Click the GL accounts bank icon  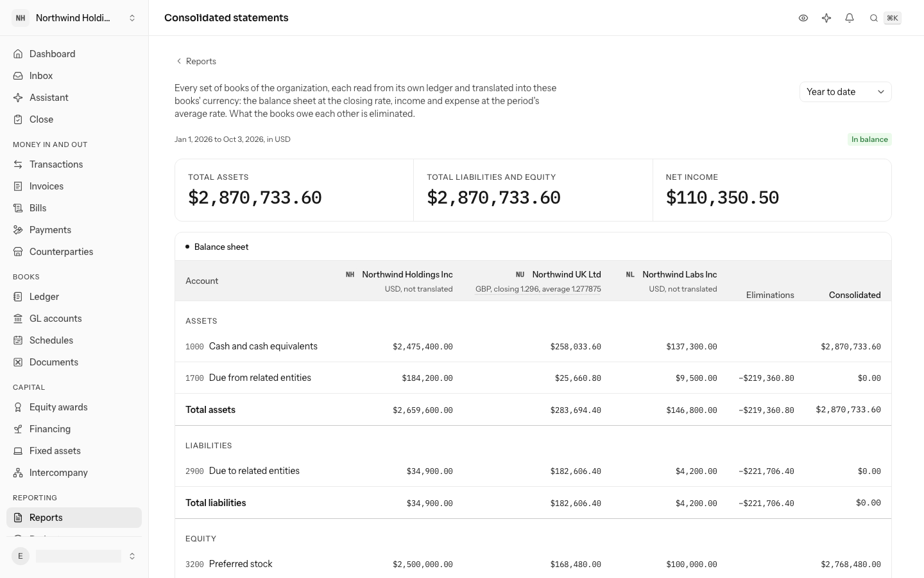click(x=18, y=319)
